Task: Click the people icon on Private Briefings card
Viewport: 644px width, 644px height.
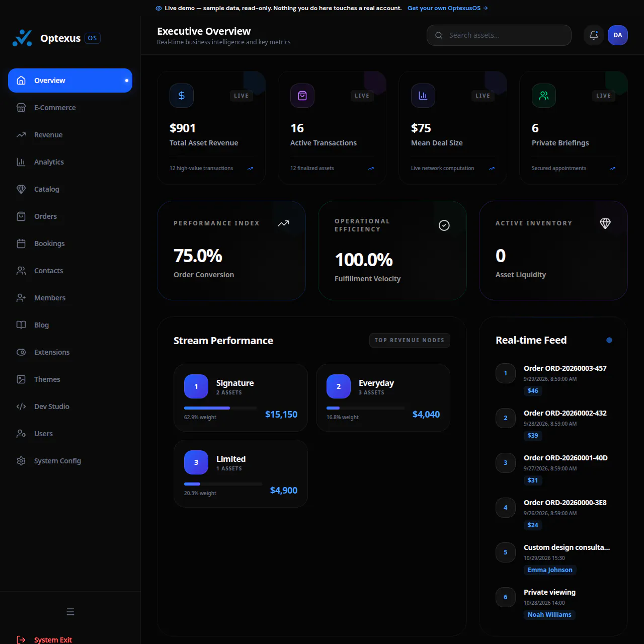Action: point(544,96)
